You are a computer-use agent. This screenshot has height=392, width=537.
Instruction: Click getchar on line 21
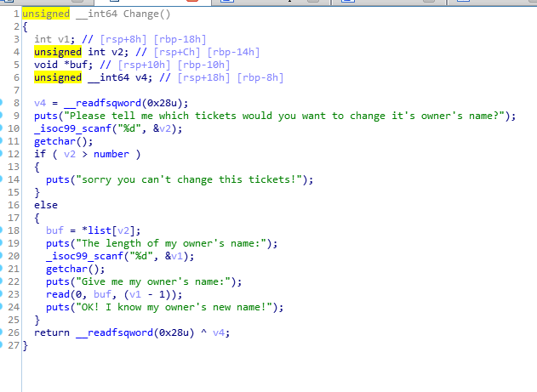66,269
